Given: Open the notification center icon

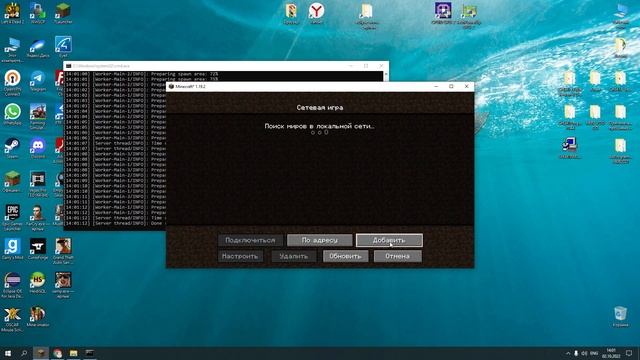Looking at the screenshot, I should [629, 353].
